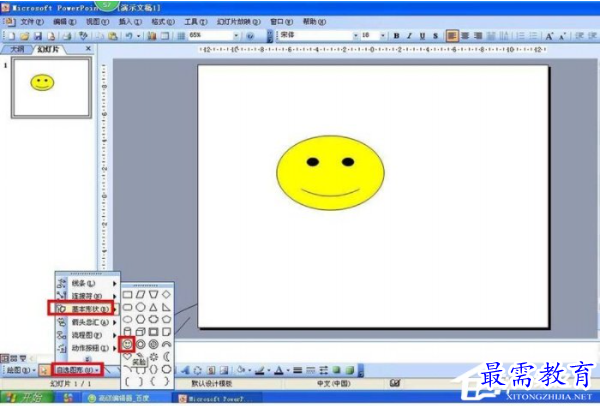Switch to the 幻灯片 (Slides) tab

click(x=48, y=49)
